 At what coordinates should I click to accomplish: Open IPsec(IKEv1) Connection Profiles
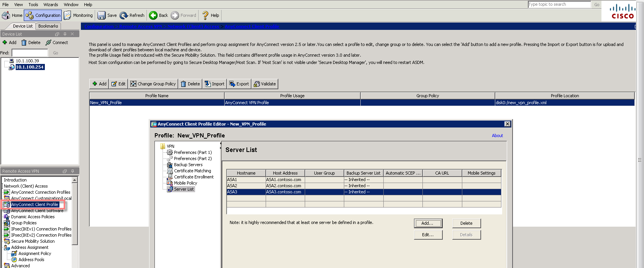coord(41,229)
